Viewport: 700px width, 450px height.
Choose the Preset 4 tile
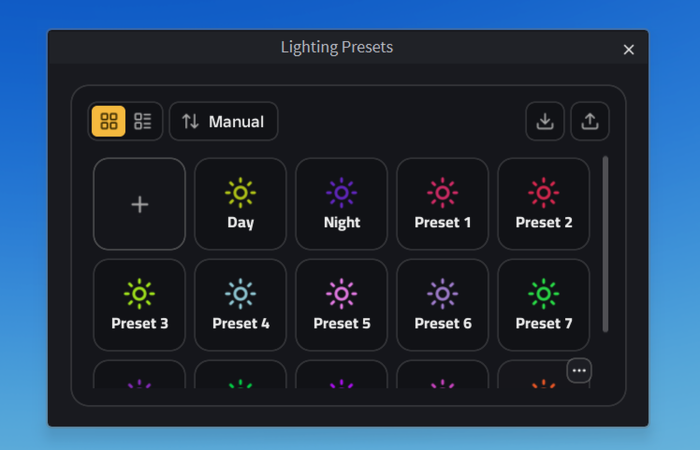(x=240, y=305)
